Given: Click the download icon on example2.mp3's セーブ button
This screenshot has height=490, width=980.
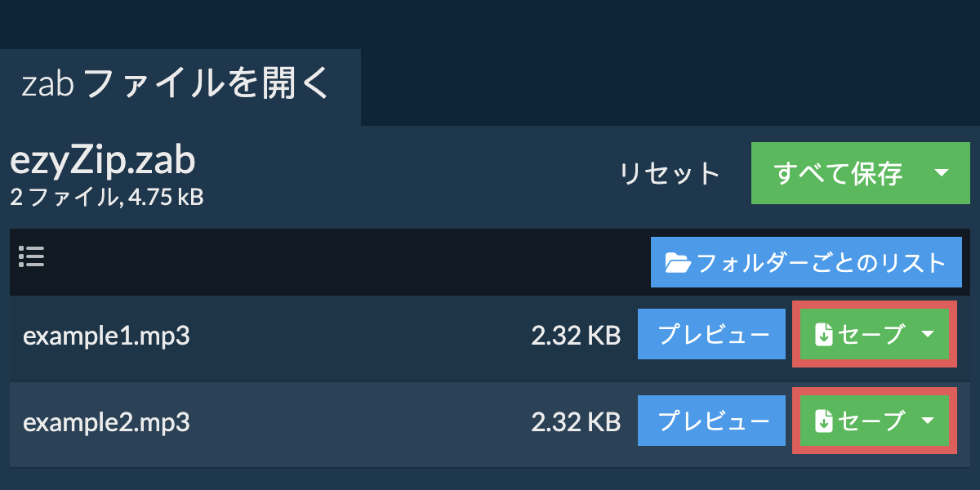Looking at the screenshot, I should pyautogui.click(x=824, y=421).
